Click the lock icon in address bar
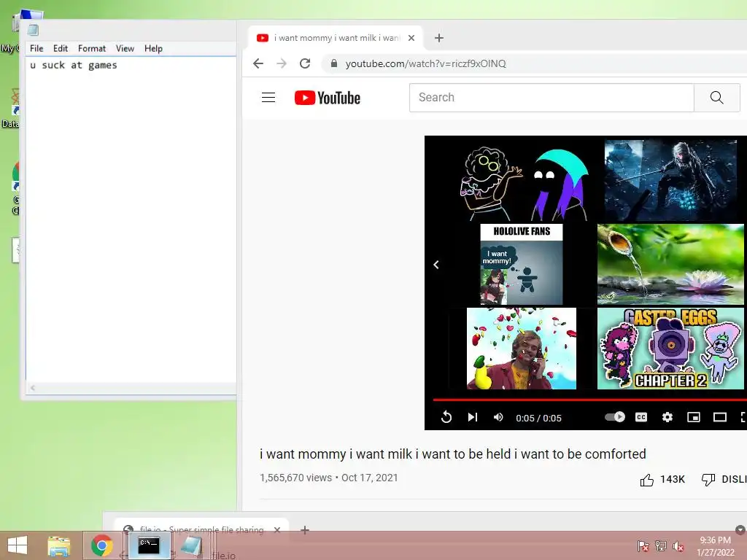This screenshot has width=747, height=560. [334, 63]
